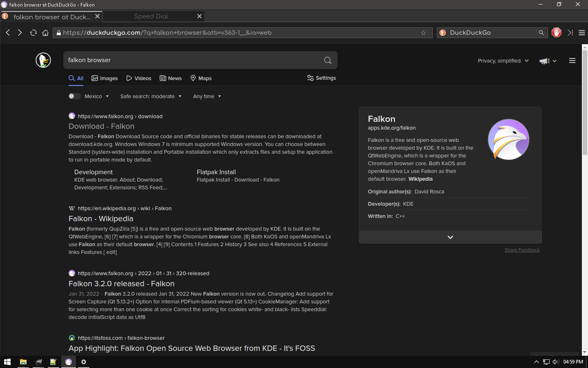
Task: Click the page vertical scrollbar thumb
Action: click(585, 102)
